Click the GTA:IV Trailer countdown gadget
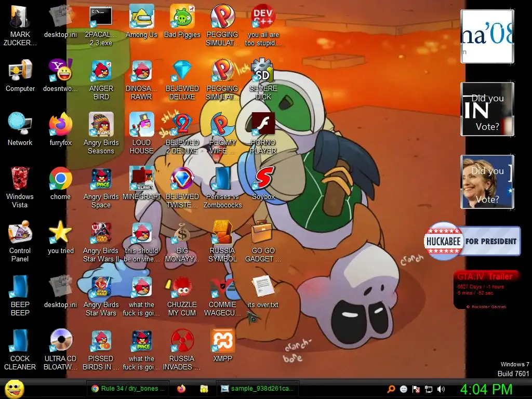 (x=486, y=290)
